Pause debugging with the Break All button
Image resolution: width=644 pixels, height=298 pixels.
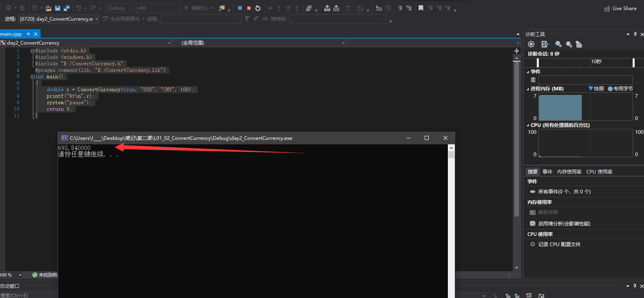point(240,8)
